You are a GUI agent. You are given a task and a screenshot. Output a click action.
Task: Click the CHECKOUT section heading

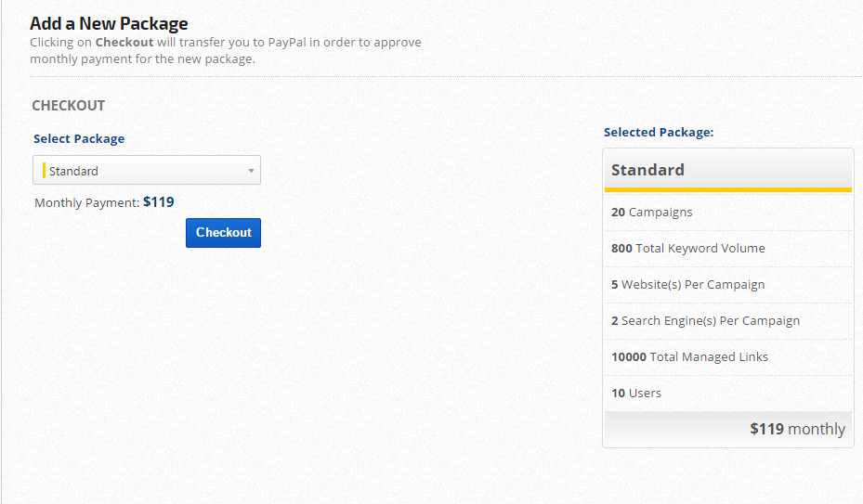pyautogui.click(x=69, y=106)
